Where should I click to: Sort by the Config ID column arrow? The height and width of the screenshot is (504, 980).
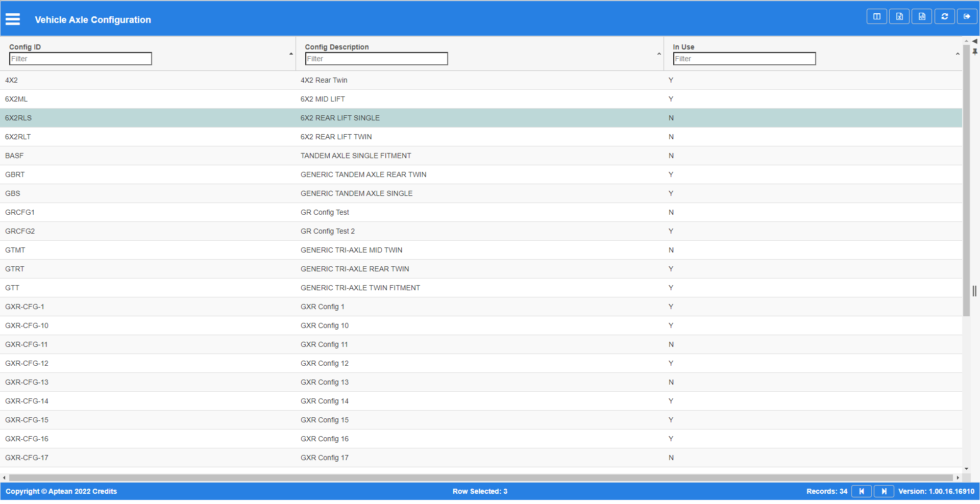click(x=291, y=54)
